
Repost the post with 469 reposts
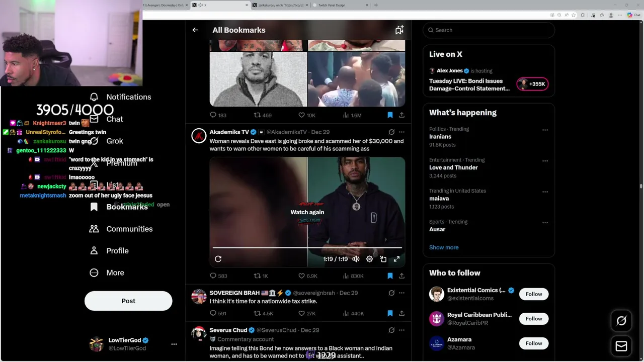click(x=262, y=115)
